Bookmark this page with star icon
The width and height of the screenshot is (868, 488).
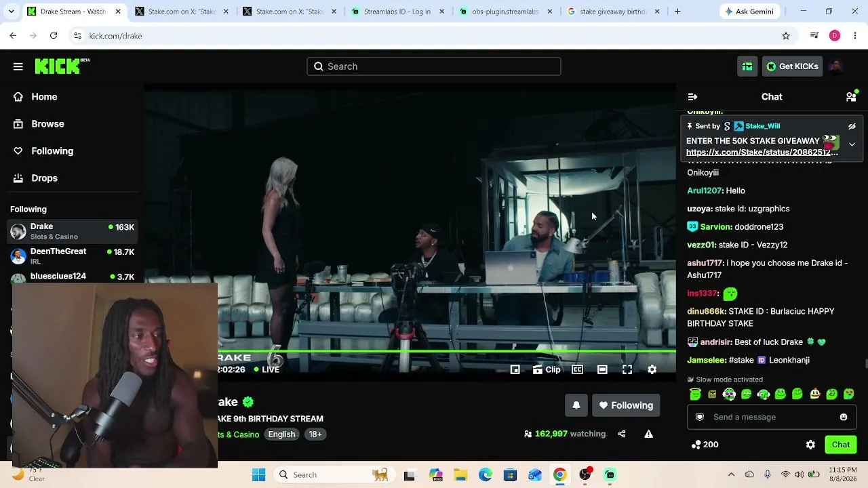tap(786, 36)
